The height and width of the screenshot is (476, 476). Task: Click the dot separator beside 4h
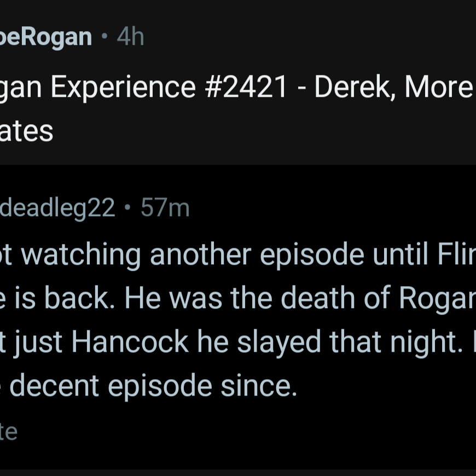(105, 37)
